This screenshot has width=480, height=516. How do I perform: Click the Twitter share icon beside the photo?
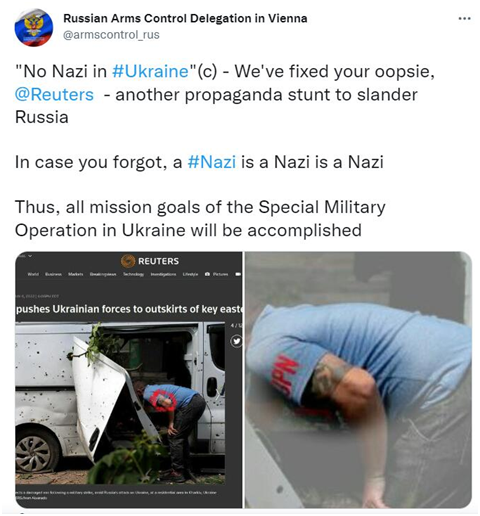tap(236, 341)
